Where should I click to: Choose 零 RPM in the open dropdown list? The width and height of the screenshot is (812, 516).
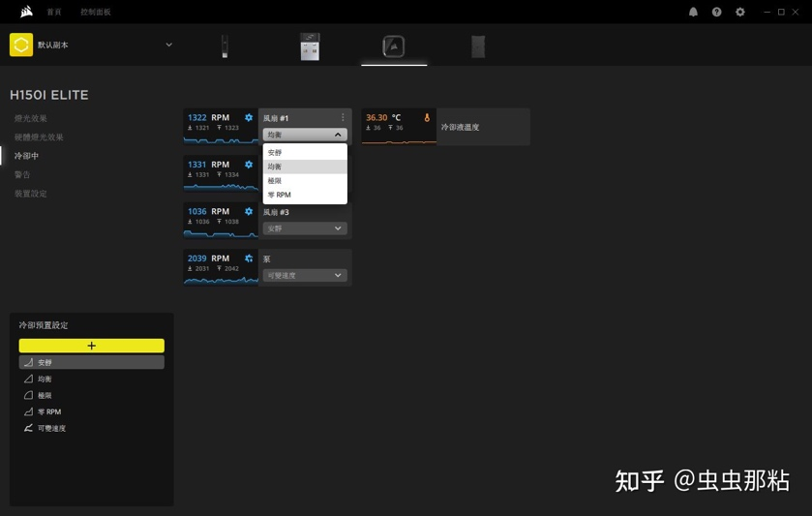305,195
